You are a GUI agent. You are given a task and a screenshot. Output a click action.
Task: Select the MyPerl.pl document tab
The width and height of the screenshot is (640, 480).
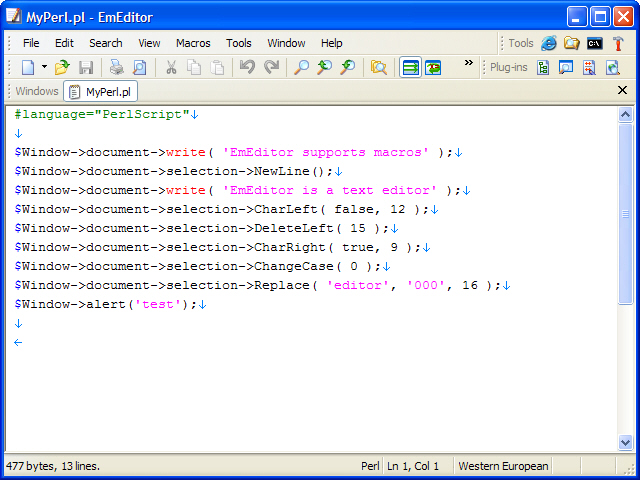[100, 91]
